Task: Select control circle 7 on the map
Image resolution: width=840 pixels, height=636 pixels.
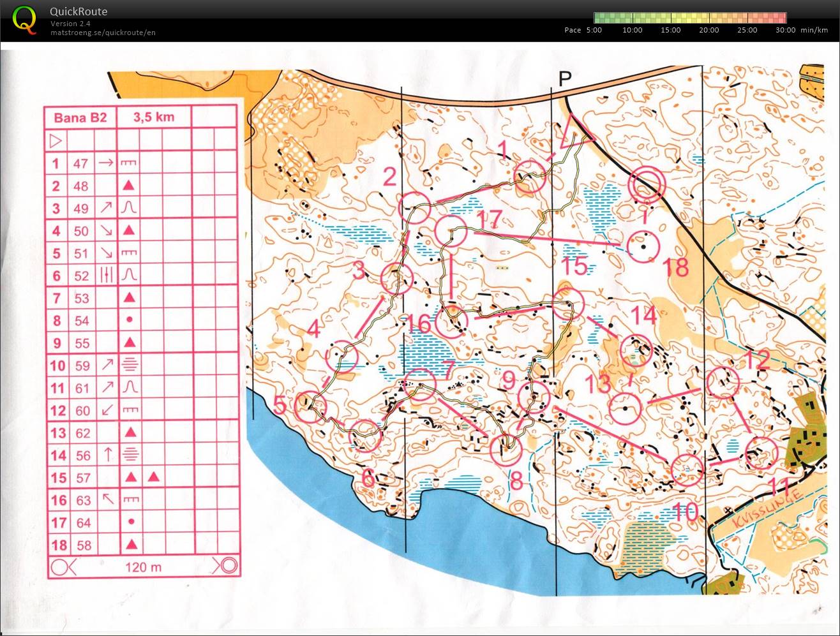Action: coord(420,385)
